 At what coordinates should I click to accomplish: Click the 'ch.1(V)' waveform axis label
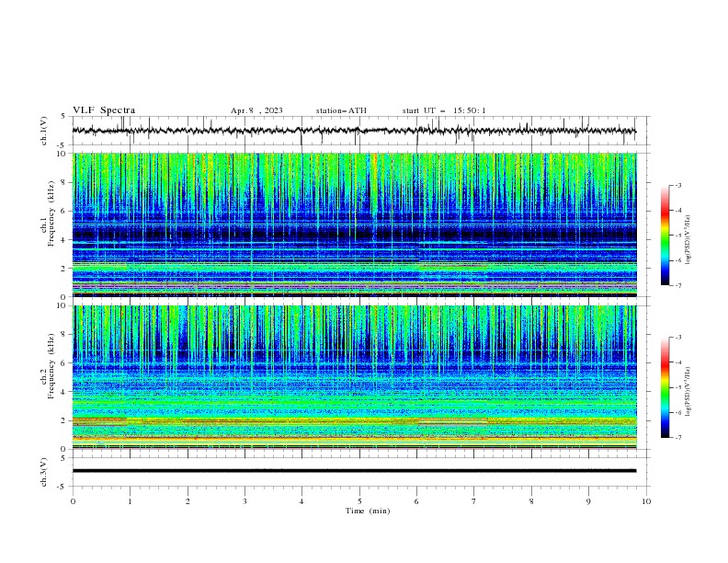pos(44,131)
